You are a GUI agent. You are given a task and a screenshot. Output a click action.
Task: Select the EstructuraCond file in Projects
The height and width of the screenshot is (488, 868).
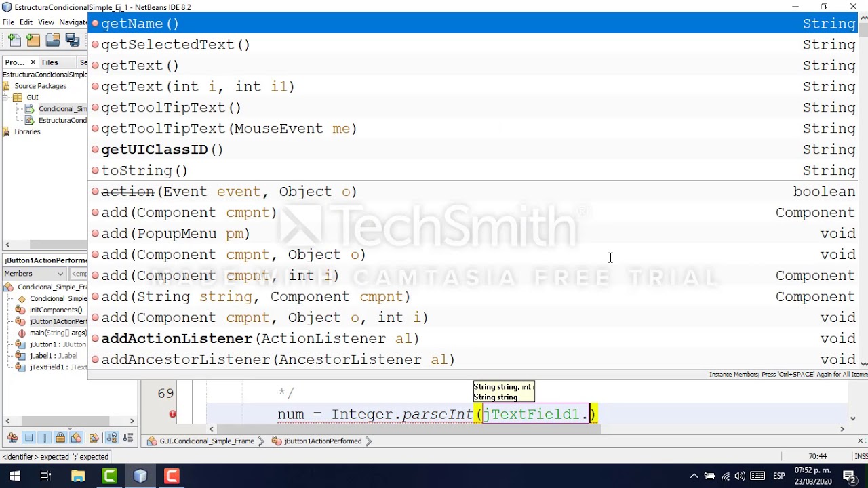tap(63, 121)
